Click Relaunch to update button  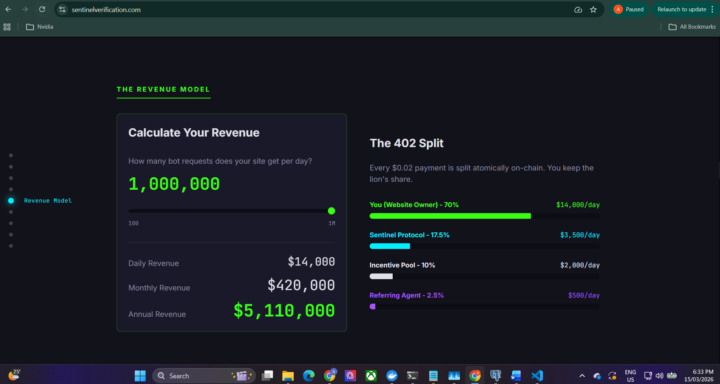click(x=681, y=9)
